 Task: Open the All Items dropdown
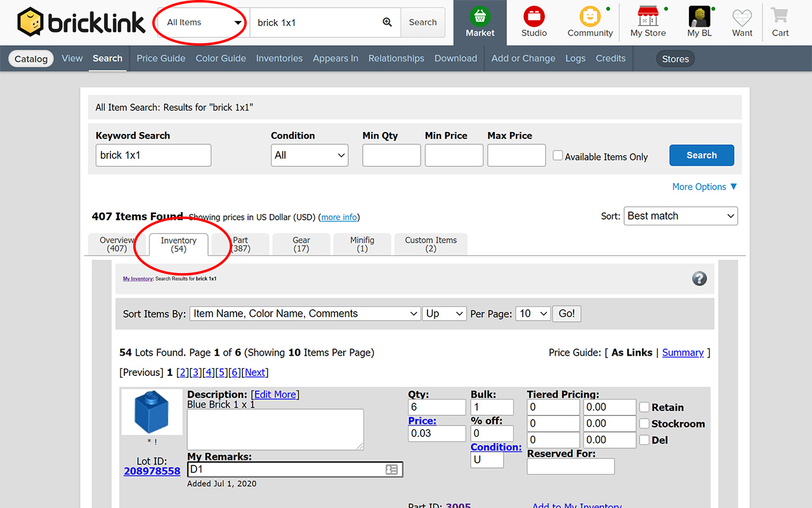tap(204, 23)
